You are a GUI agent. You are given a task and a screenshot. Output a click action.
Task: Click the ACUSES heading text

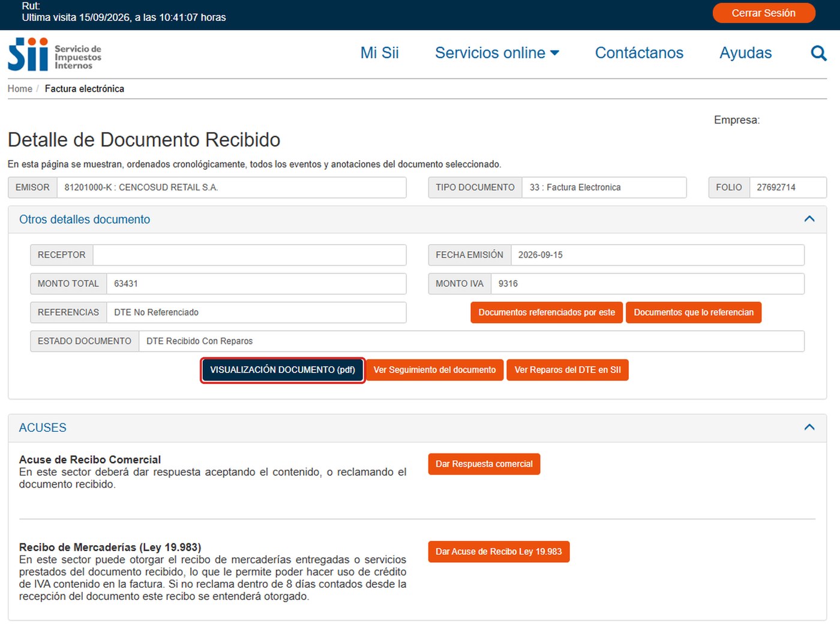(x=43, y=428)
